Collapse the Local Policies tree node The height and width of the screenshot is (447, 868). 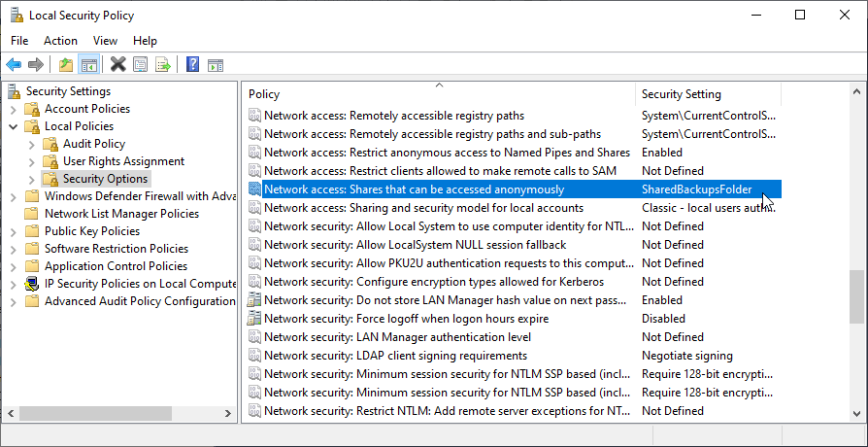point(14,126)
